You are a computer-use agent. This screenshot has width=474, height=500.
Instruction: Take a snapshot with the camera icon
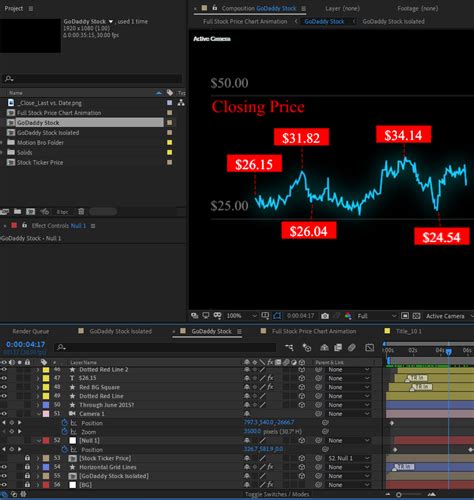(x=325, y=316)
